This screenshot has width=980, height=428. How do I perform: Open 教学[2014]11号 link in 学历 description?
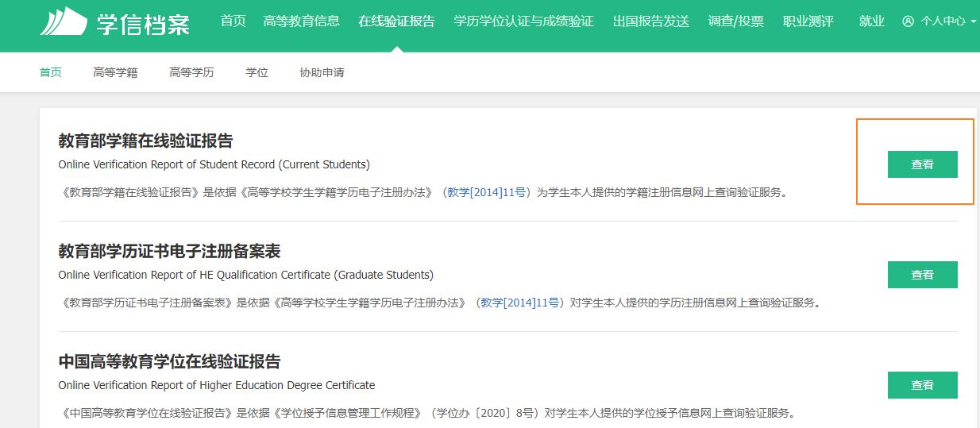click(x=520, y=303)
